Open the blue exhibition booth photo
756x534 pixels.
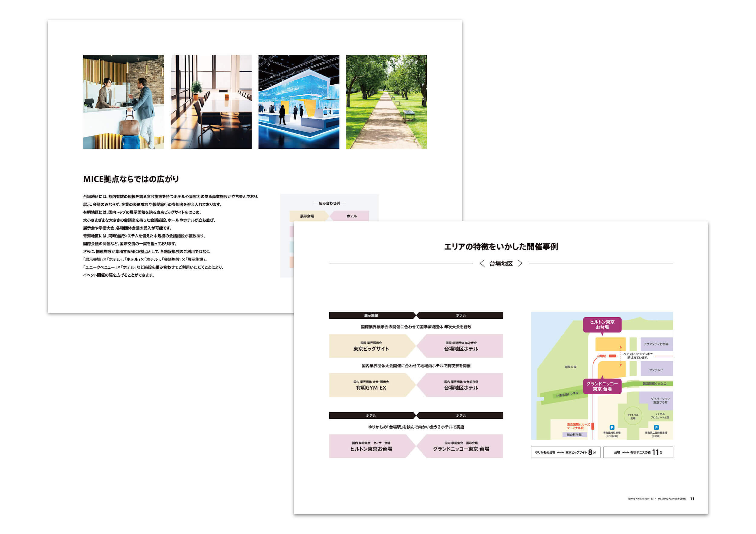click(299, 102)
